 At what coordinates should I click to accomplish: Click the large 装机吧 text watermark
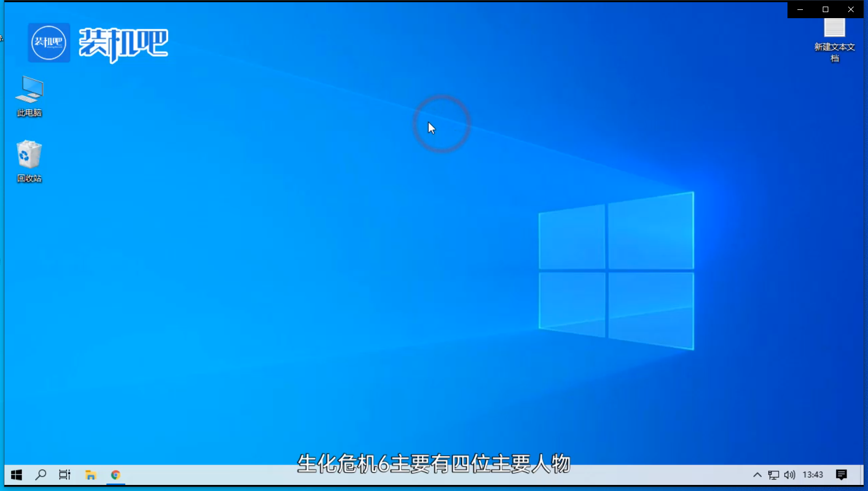click(124, 44)
